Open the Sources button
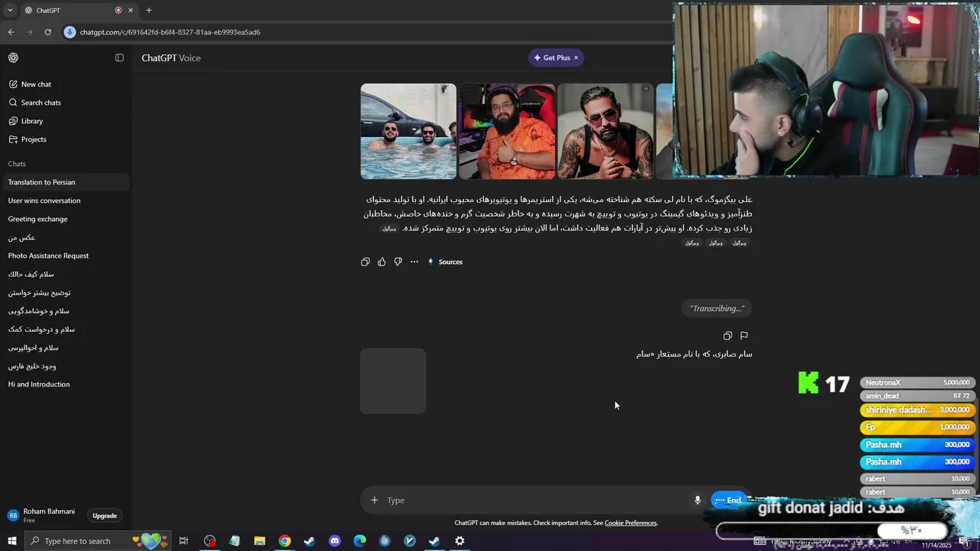The image size is (980, 551). [445, 262]
